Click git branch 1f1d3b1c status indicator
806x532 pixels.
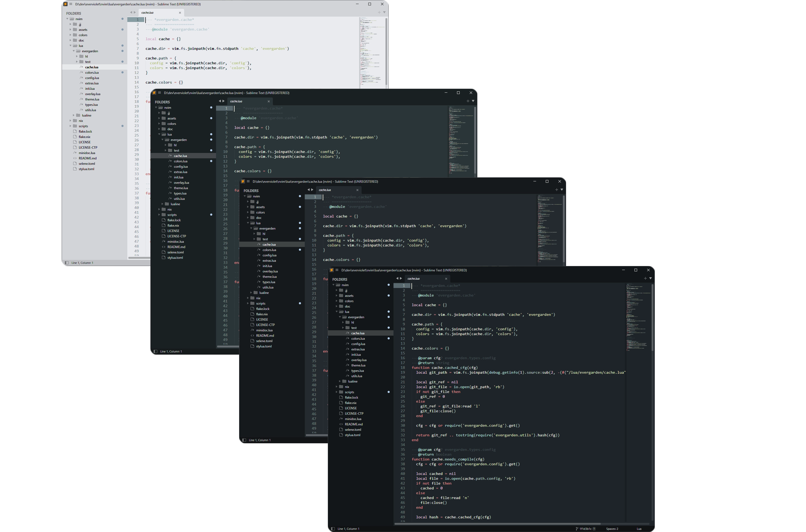586,529
